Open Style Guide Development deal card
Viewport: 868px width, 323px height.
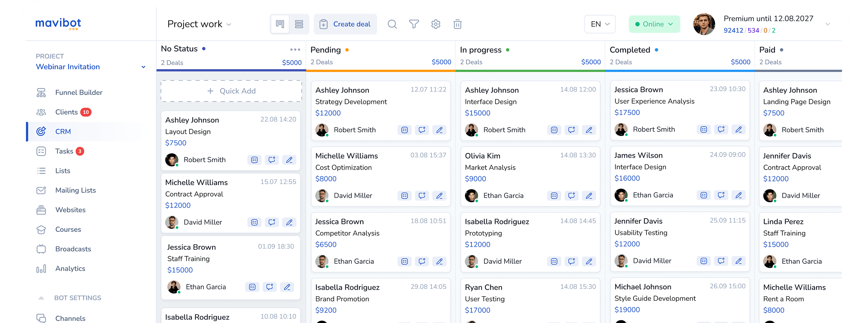[680, 300]
